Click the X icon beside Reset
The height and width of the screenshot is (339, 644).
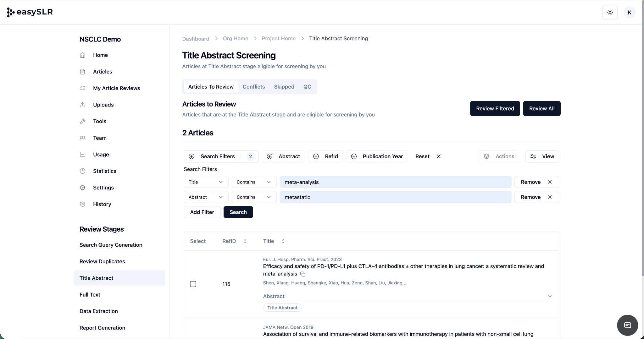pyautogui.click(x=439, y=156)
